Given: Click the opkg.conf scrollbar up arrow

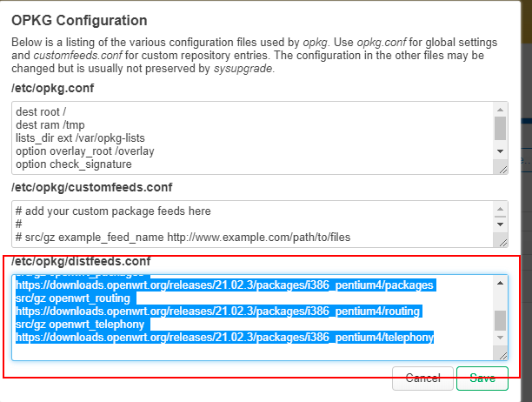Looking at the screenshot, I should click(500, 110).
